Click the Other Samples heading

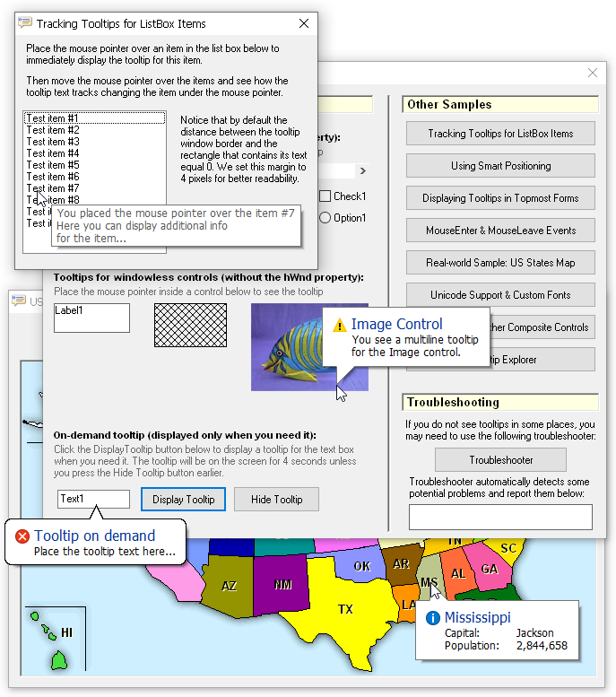tap(500, 104)
